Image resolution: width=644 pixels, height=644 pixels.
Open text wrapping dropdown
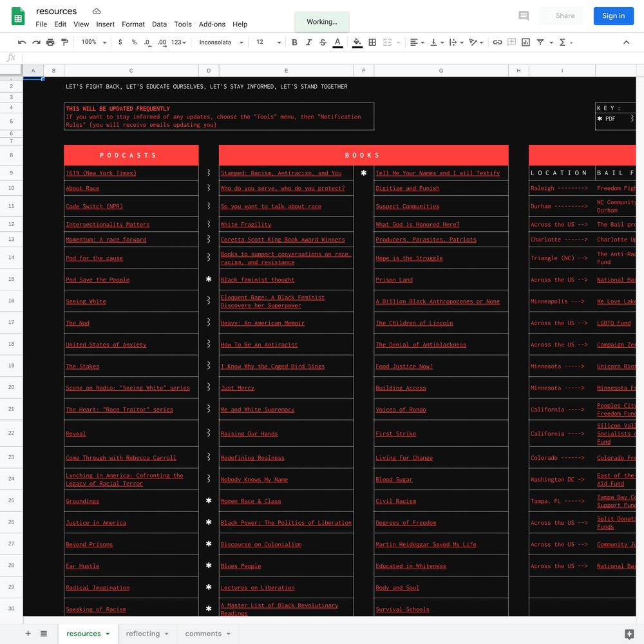(456, 43)
